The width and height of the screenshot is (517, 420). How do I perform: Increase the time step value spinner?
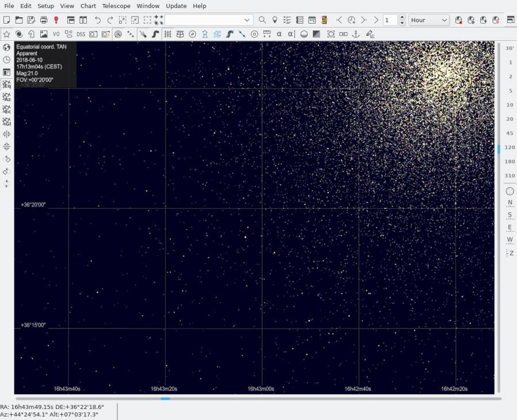tap(402, 17)
